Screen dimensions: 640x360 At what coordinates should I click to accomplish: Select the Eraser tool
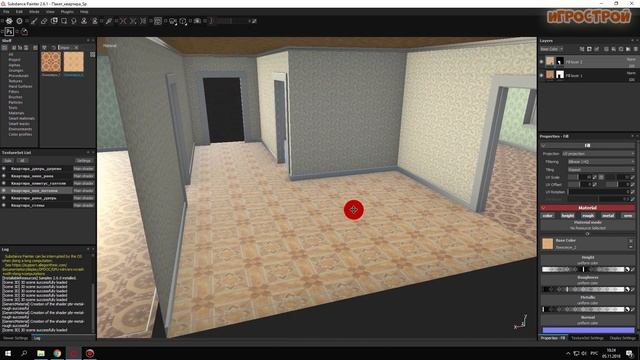44,21
